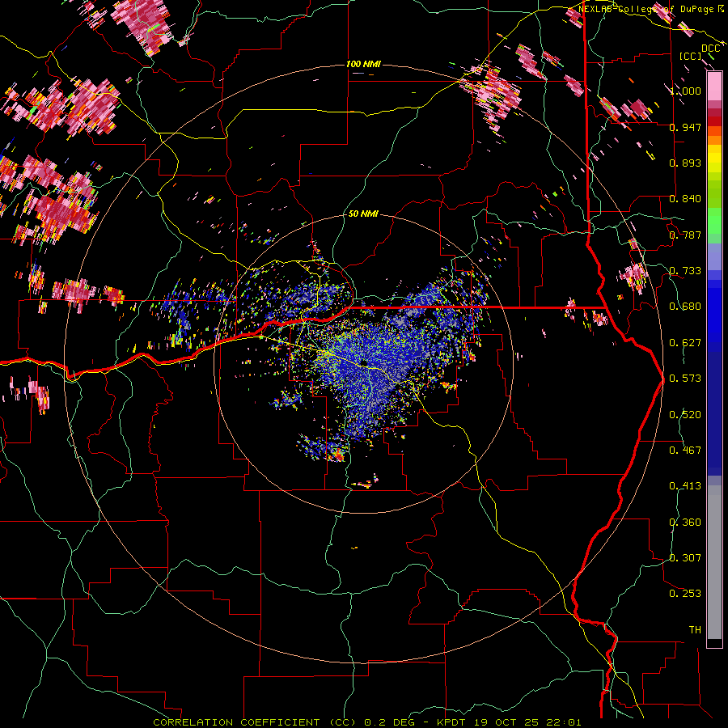
Task: Click the 0.253 color scale value
Action: pos(685,594)
